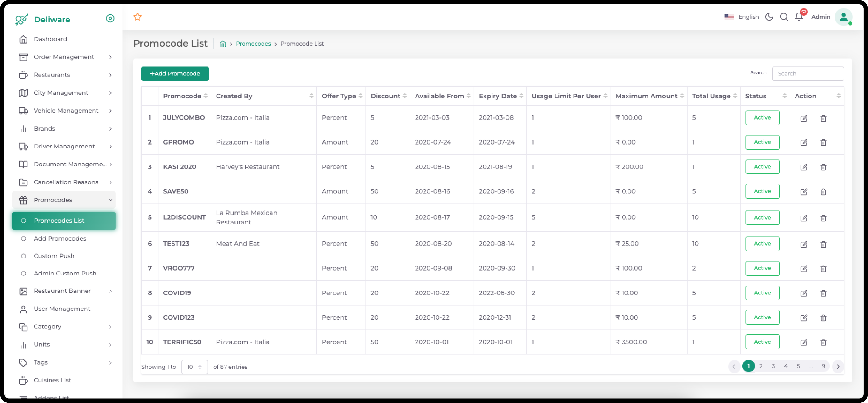The width and height of the screenshot is (868, 403).
Task: Toggle Active status for TEST123
Action: (x=762, y=244)
